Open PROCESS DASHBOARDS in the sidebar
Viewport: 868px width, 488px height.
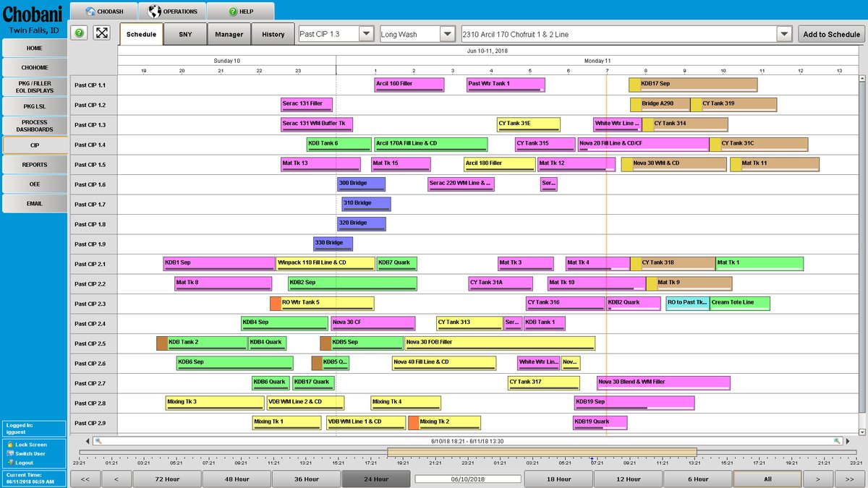[35, 126]
